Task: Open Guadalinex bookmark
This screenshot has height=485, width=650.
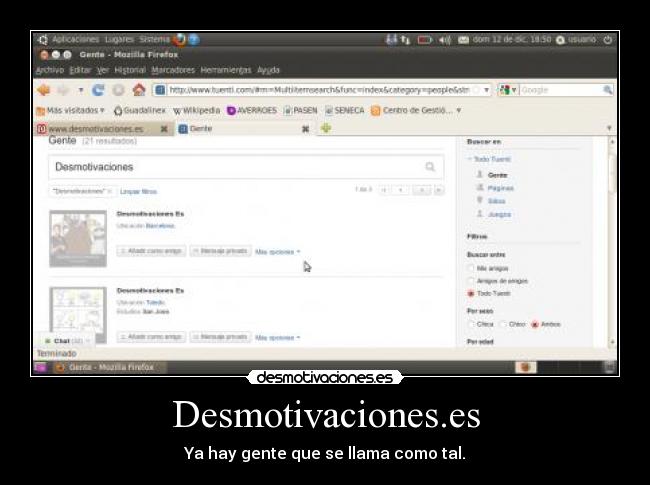Action: [x=140, y=110]
